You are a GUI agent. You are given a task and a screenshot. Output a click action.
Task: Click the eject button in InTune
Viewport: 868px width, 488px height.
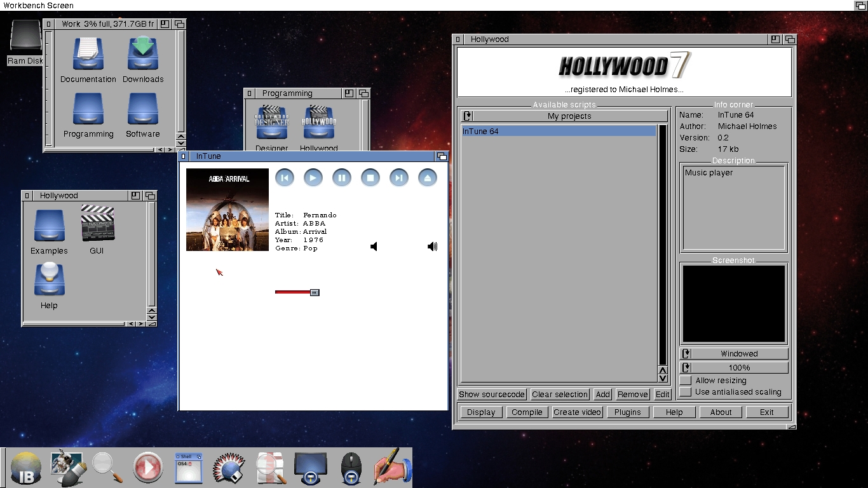pos(427,178)
